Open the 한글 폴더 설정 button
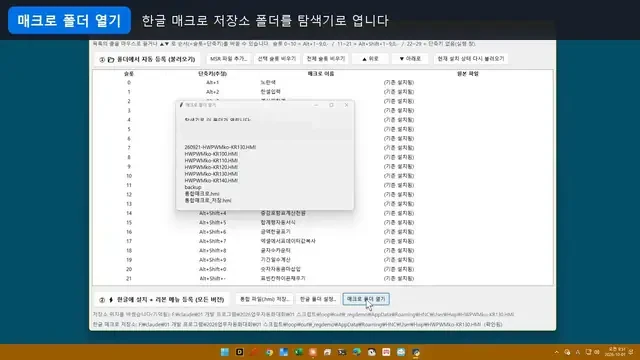 318,299
